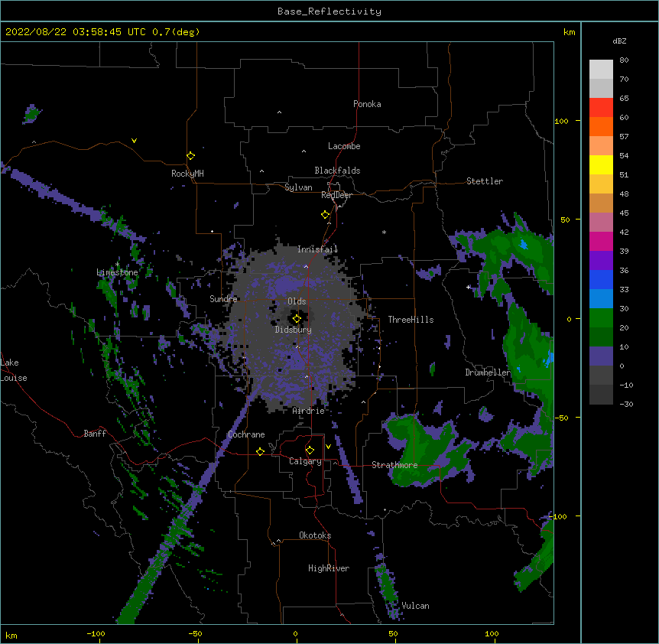Click the Cochrane city label
Screen dimensions: 659x644
[x=246, y=434]
